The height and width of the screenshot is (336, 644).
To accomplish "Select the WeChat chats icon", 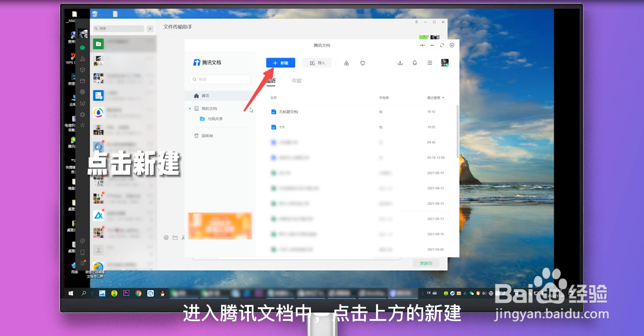I will coord(82,48).
